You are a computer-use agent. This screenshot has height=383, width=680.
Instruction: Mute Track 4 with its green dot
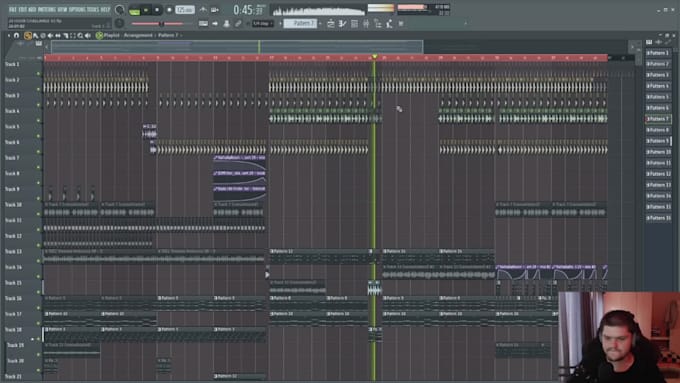(39, 121)
